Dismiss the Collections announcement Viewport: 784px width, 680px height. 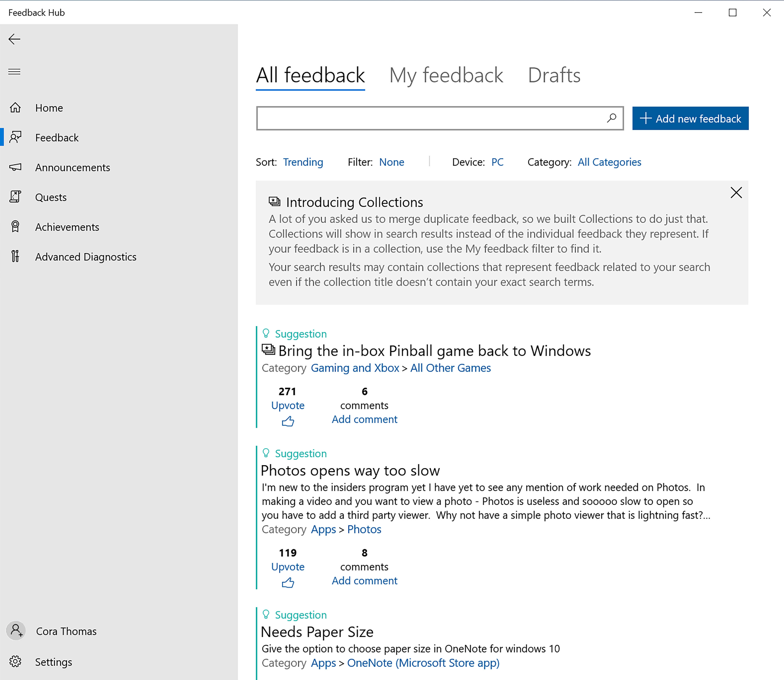(736, 193)
